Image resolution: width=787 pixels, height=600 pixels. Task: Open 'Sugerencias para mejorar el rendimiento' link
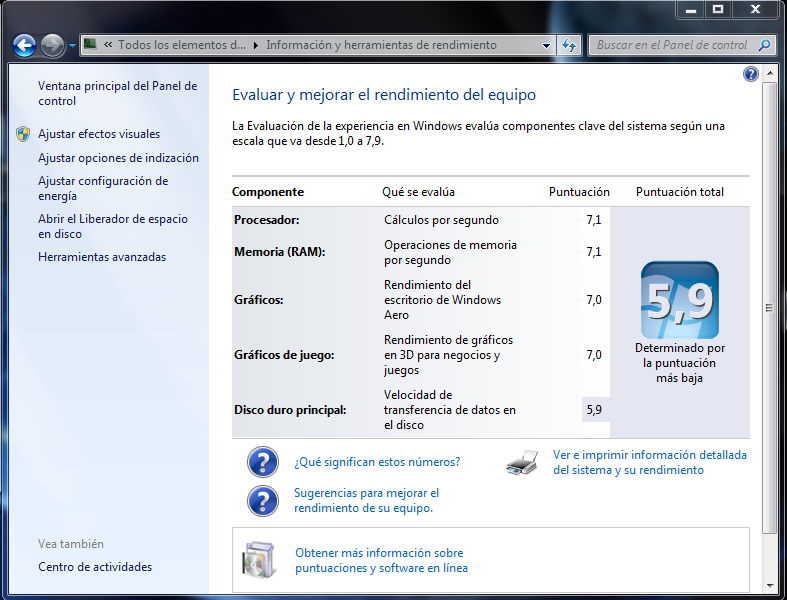(366, 501)
